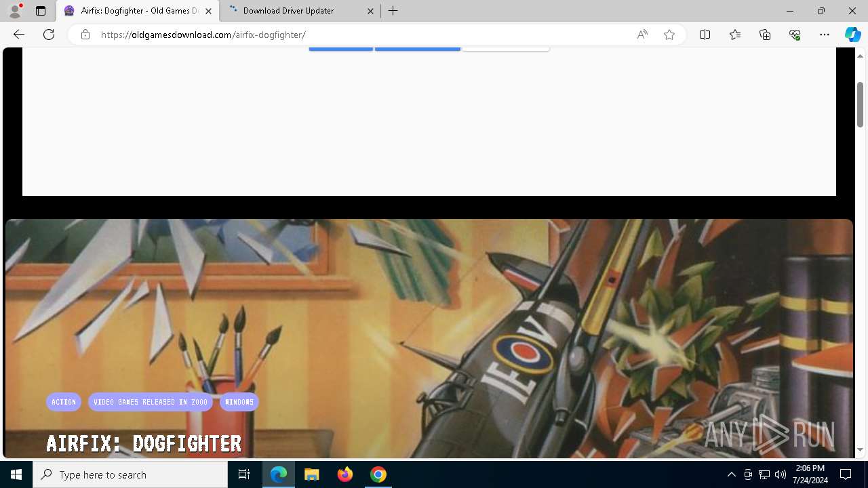Click the address bar URL

click(x=203, y=35)
